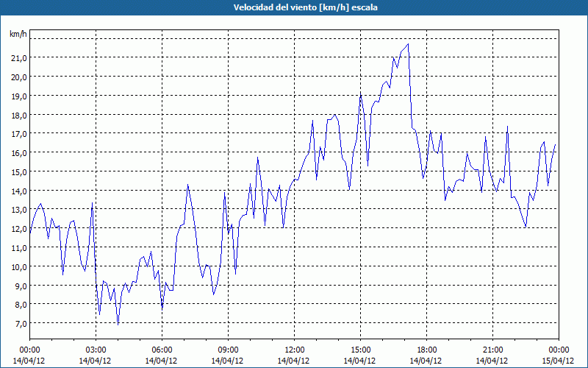
Task: Click the '15/04/12' date label
Action: pos(558,361)
